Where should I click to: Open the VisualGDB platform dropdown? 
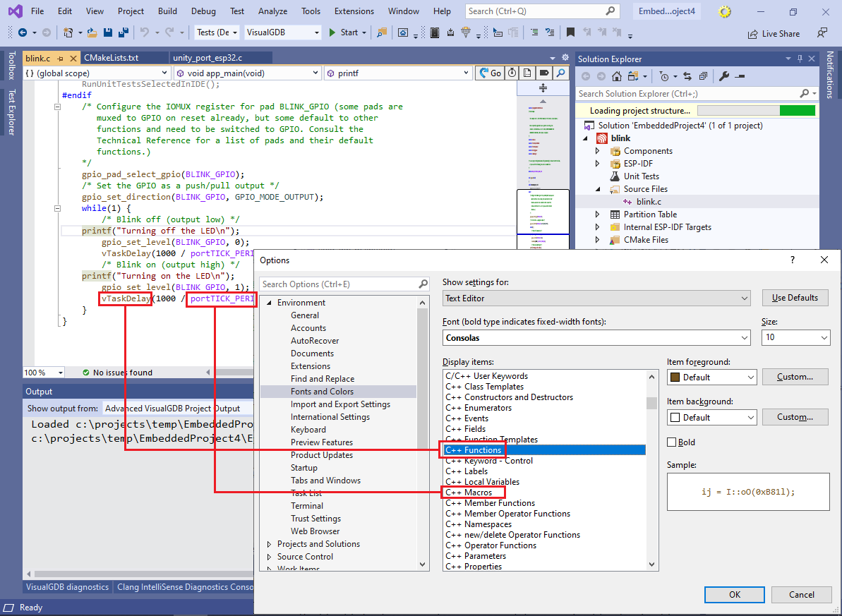[282, 32]
